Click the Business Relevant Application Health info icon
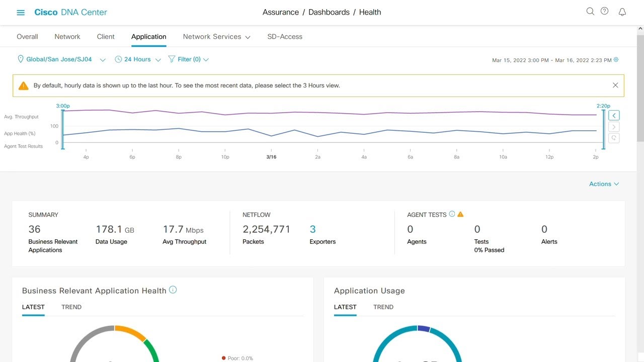This screenshot has width=644, height=362. [173, 290]
